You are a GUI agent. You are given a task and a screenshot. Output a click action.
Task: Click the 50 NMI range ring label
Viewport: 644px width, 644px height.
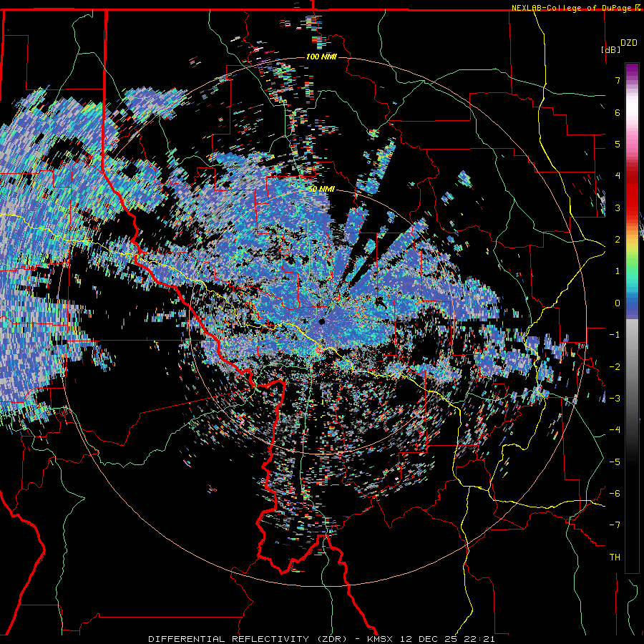pyautogui.click(x=321, y=190)
